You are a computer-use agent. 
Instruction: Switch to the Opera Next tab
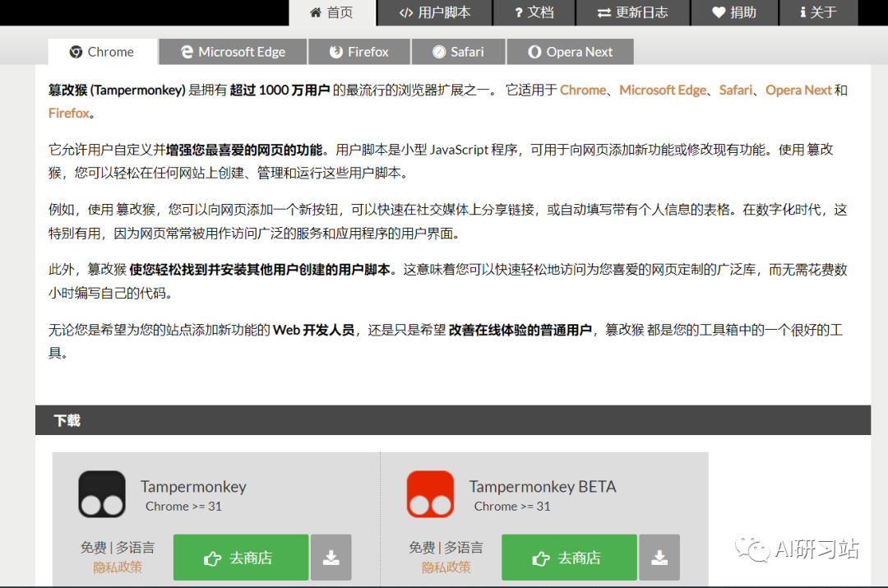tap(570, 52)
